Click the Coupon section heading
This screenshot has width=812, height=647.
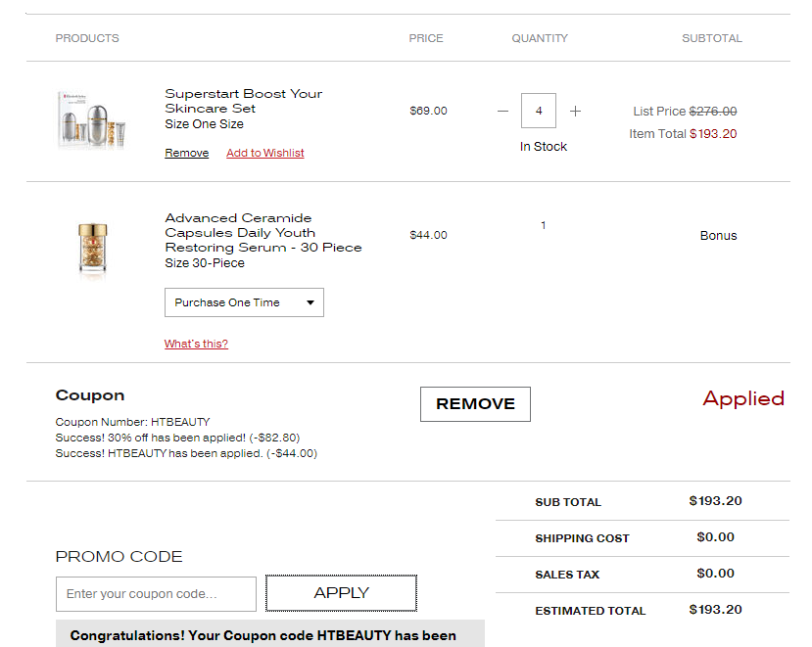(x=89, y=395)
